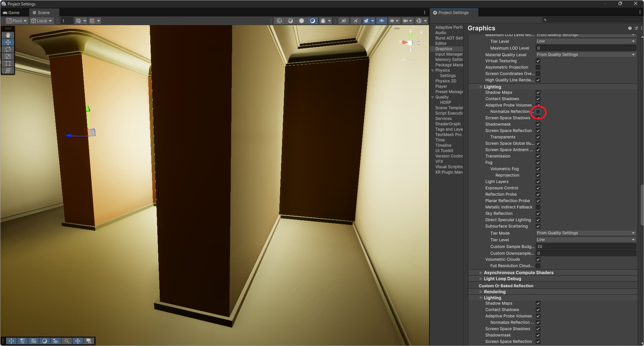Open the Input Manager settings category
Screen dimensions: 644x346
[x=449, y=54]
